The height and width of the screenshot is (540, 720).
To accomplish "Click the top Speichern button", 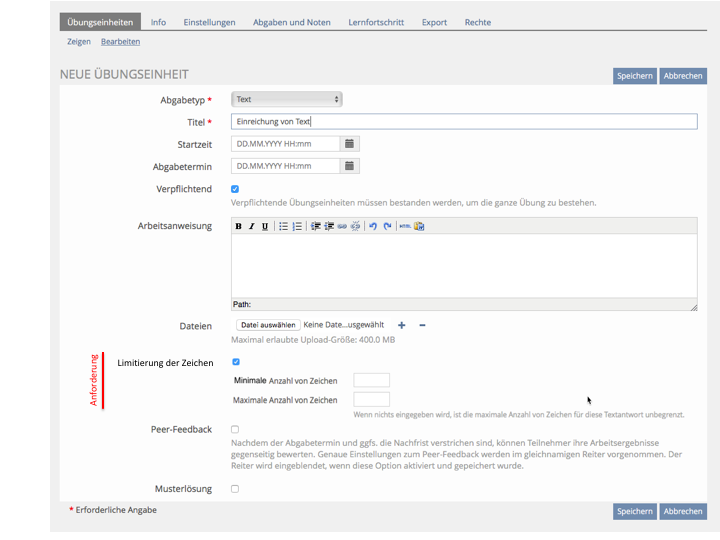I will (634, 76).
